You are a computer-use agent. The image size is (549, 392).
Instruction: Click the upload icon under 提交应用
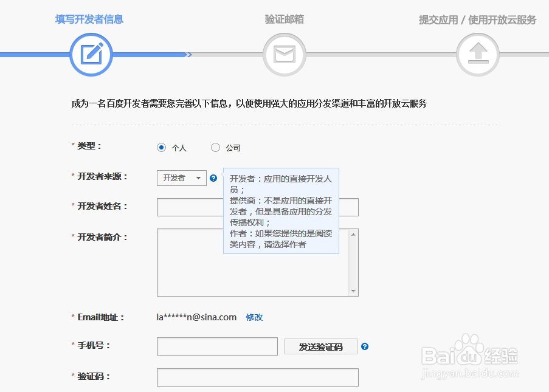pyautogui.click(x=477, y=54)
